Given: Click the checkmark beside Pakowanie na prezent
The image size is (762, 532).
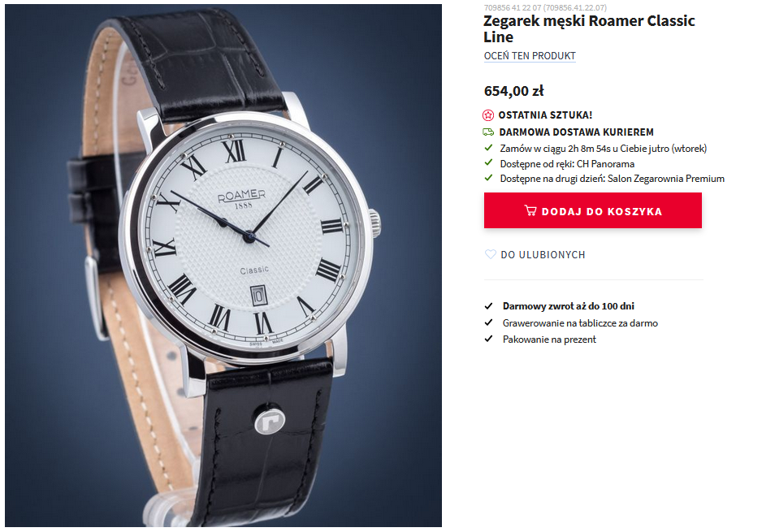Looking at the screenshot, I should (488, 339).
